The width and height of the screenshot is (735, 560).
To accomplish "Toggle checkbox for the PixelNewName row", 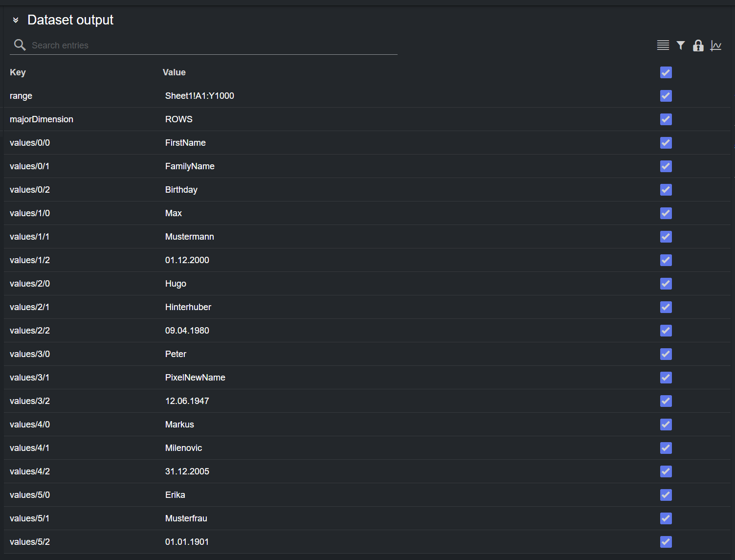I will click(x=666, y=378).
